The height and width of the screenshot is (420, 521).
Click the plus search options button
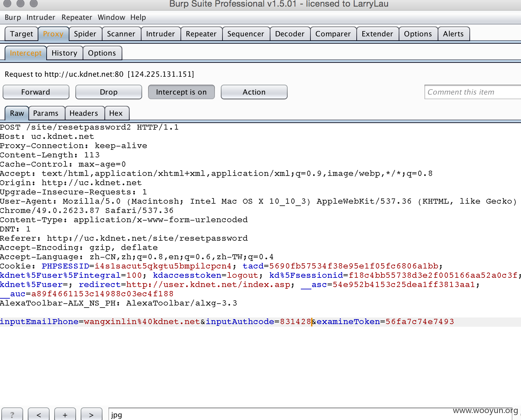(x=65, y=414)
